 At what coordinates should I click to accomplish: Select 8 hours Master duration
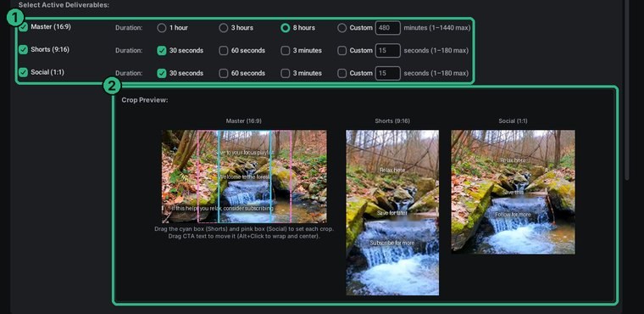coord(285,28)
